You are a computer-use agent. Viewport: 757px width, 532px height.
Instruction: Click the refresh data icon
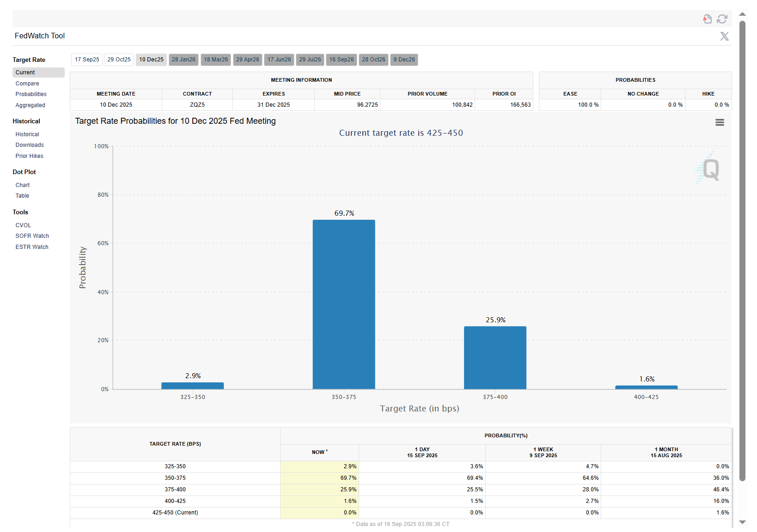click(722, 19)
